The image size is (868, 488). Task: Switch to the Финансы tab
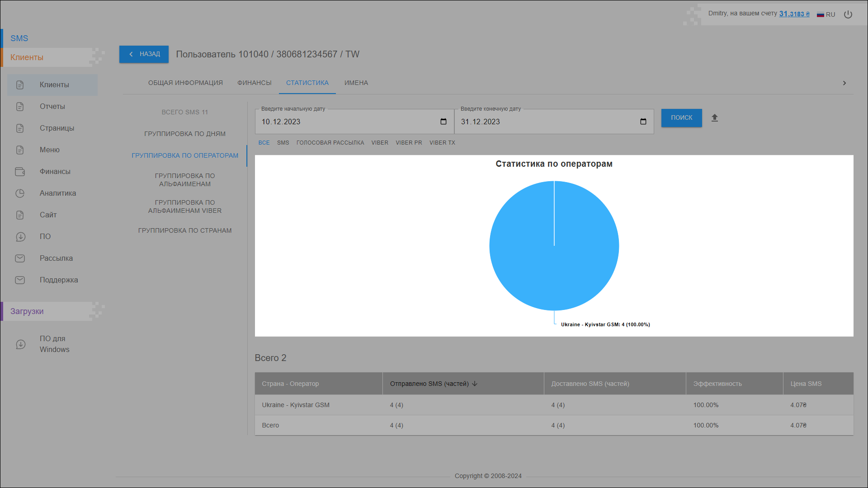tap(254, 83)
